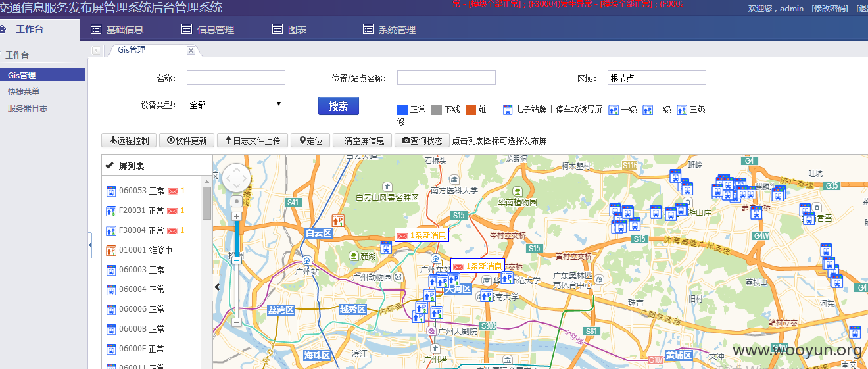The width and height of the screenshot is (868, 369).
Task: Click the 白云区 district label on map
Action: (318, 233)
